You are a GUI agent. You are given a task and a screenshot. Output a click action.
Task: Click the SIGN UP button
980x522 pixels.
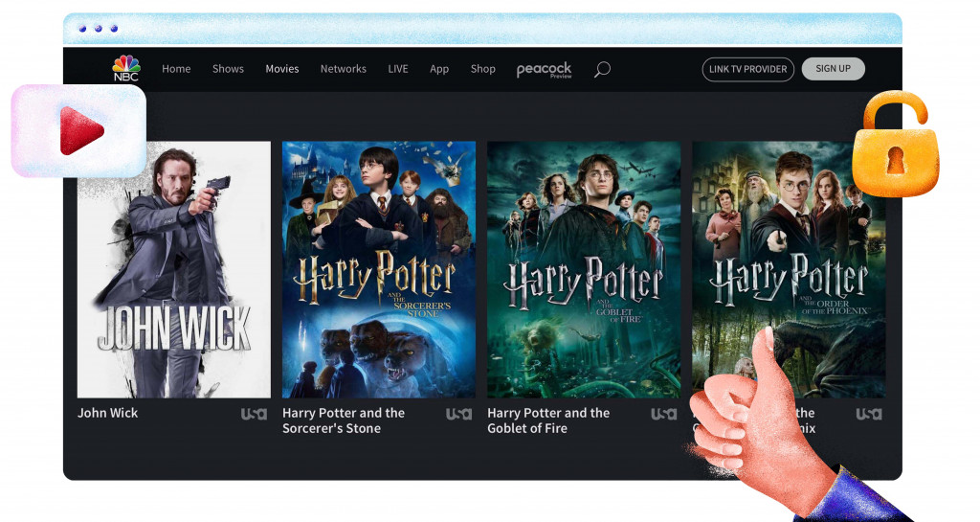click(834, 69)
